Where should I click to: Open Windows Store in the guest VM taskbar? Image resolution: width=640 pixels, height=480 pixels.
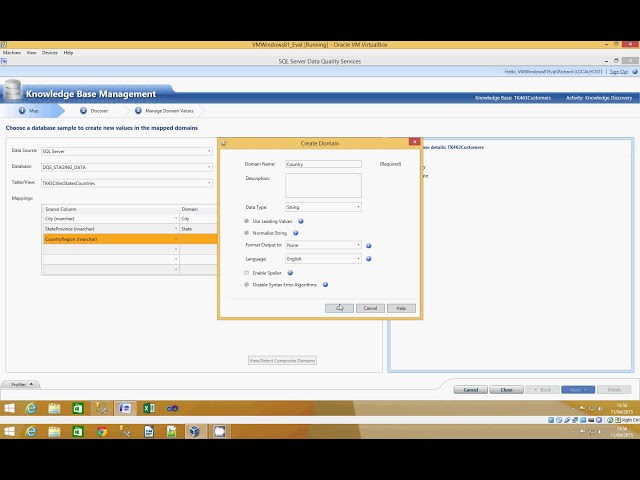tap(78, 408)
